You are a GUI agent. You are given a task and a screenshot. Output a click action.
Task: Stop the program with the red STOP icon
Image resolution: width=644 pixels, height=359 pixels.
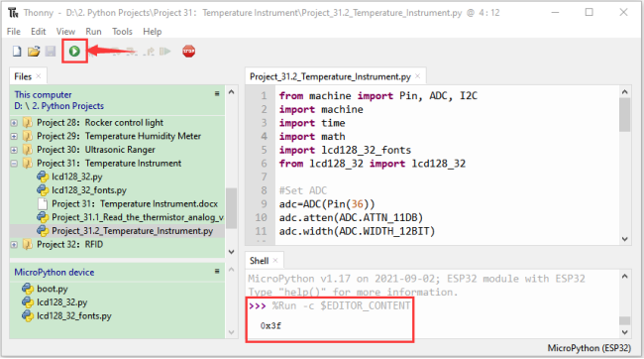(188, 52)
